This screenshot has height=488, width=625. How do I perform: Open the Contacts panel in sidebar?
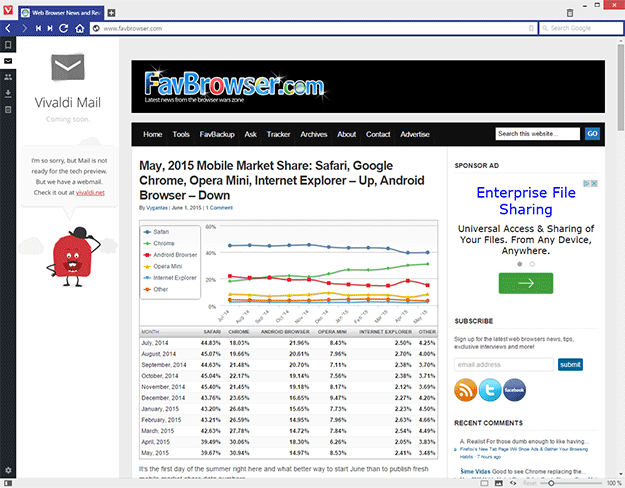coord(8,77)
